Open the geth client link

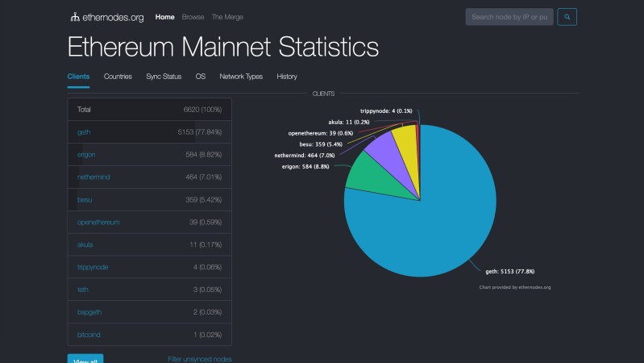pyautogui.click(x=84, y=131)
